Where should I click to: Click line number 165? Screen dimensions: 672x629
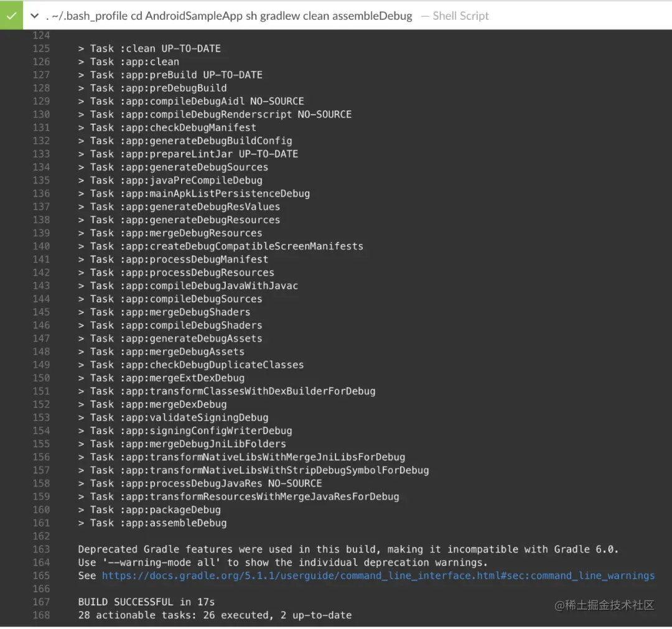41,575
